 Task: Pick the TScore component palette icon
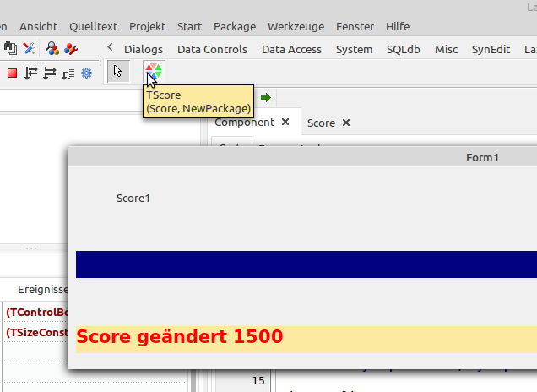[154, 71]
